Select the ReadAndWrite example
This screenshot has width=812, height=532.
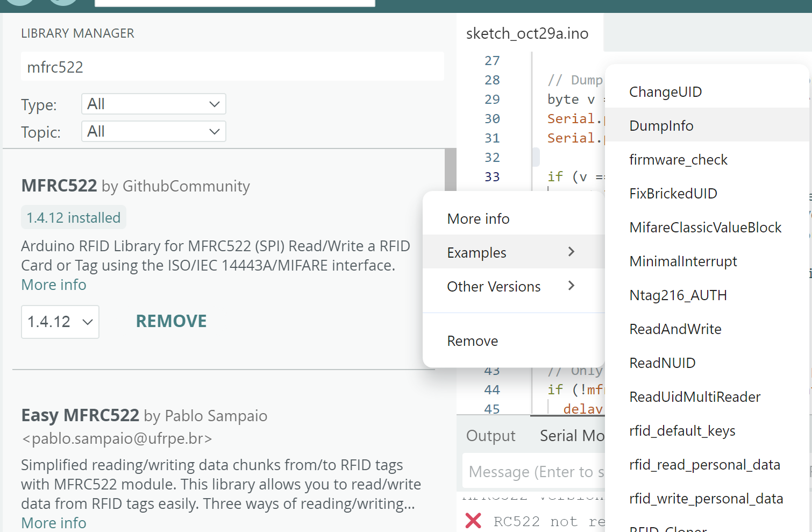675,329
